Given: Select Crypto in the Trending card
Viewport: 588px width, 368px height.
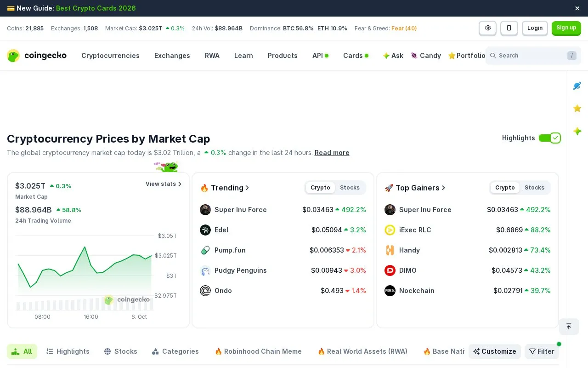Looking at the screenshot, I should coord(320,188).
